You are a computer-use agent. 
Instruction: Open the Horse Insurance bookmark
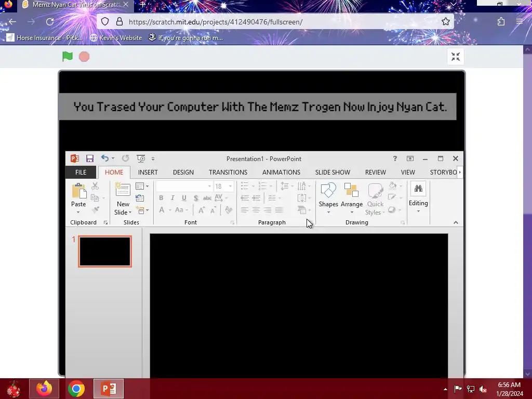coord(45,37)
